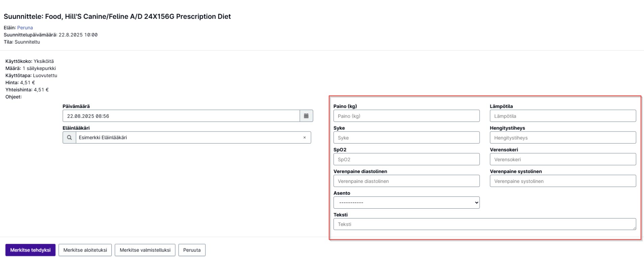Click into the Verensokeri field

click(x=563, y=159)
